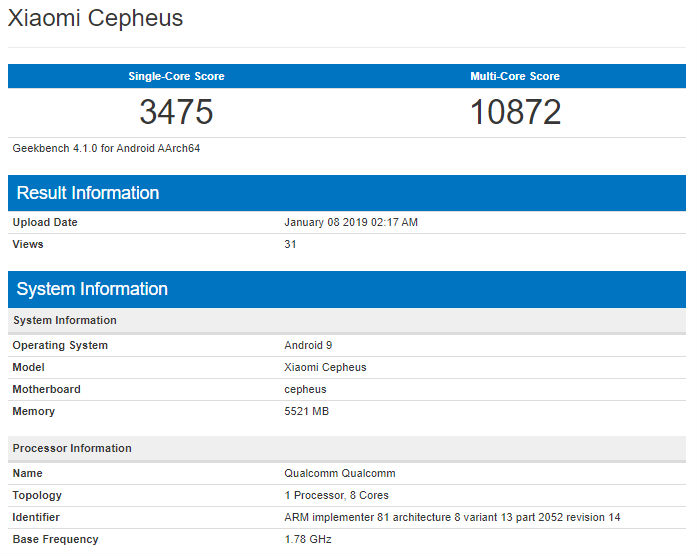Click the Views count 31
The image size is (698, 556).
pos(290,244)
